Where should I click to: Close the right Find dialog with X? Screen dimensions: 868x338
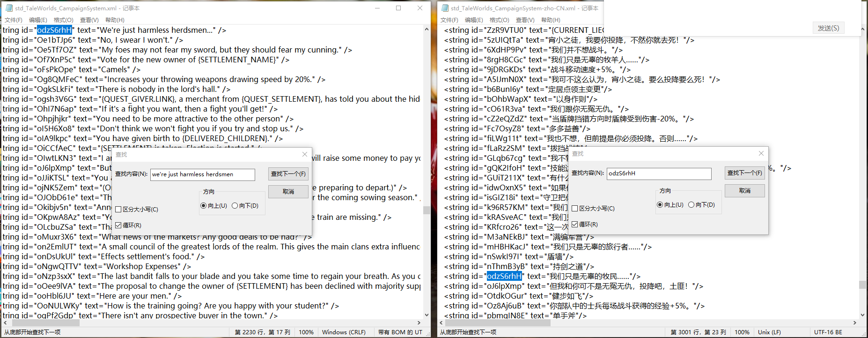761,153
